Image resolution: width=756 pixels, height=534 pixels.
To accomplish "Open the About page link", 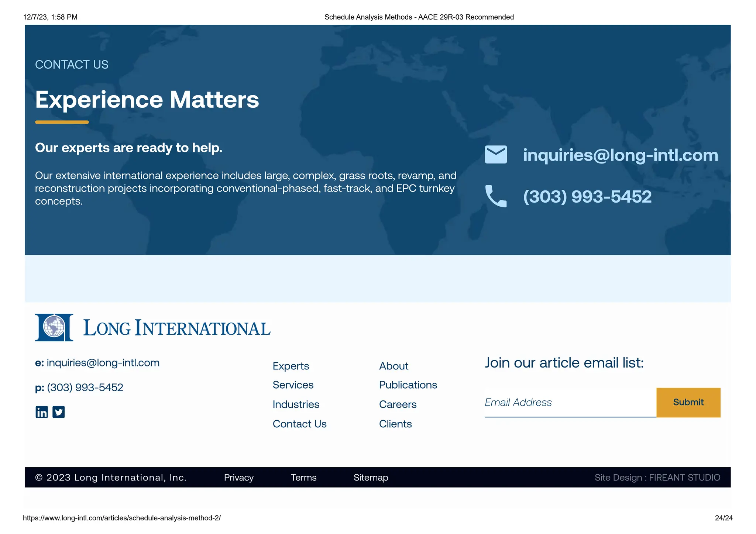I will [394, 366].
